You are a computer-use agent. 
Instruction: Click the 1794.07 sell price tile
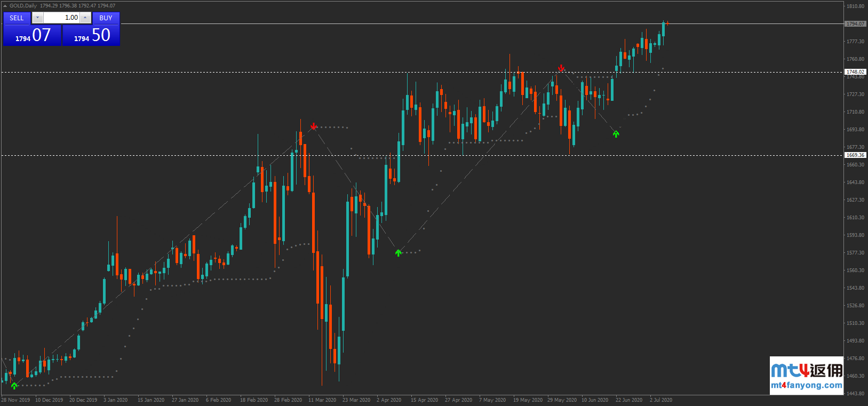33,35
